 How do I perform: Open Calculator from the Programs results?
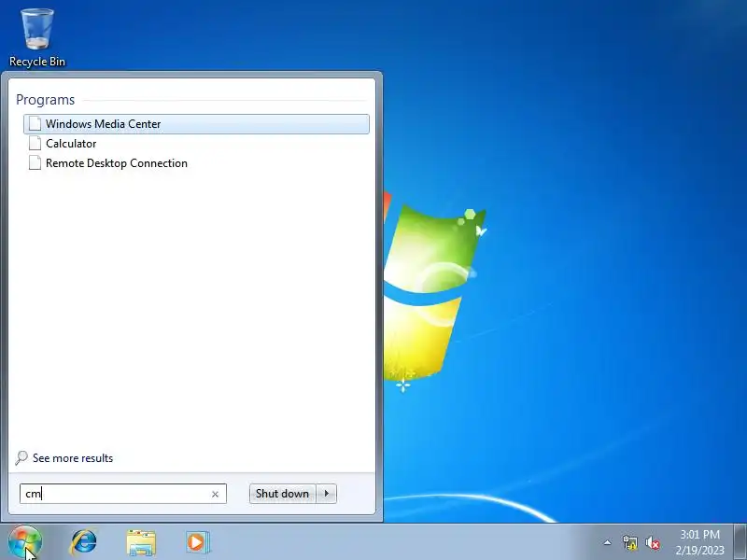tap(196, 144)
